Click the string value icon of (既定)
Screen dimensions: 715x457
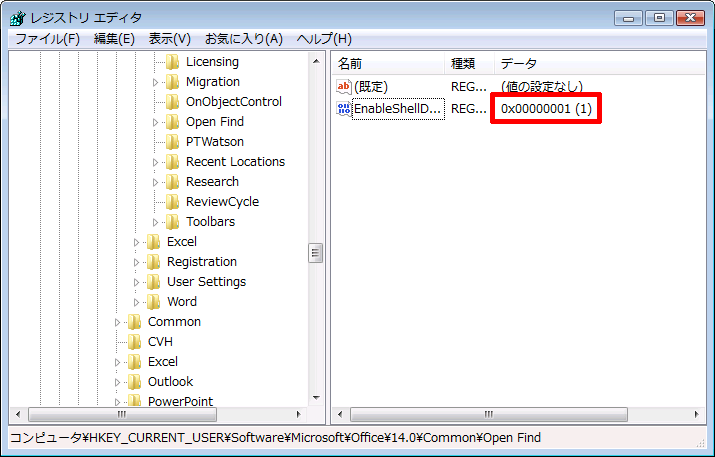[343, 86]
